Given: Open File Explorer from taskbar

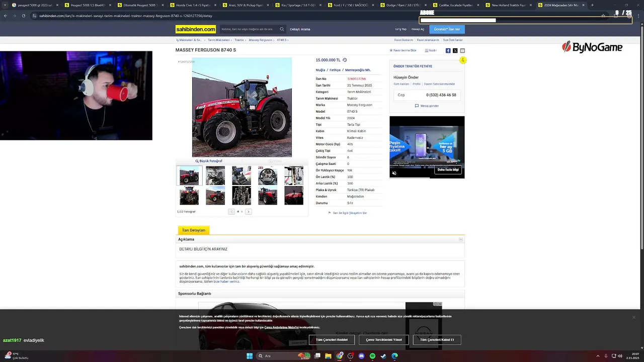Looking at the screenshot, I should (328, 356).
